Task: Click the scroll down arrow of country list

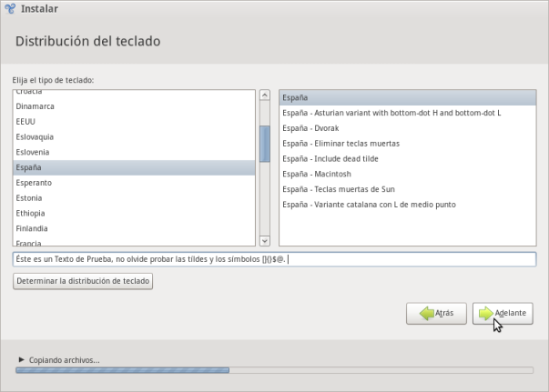Action: (265, 241)
